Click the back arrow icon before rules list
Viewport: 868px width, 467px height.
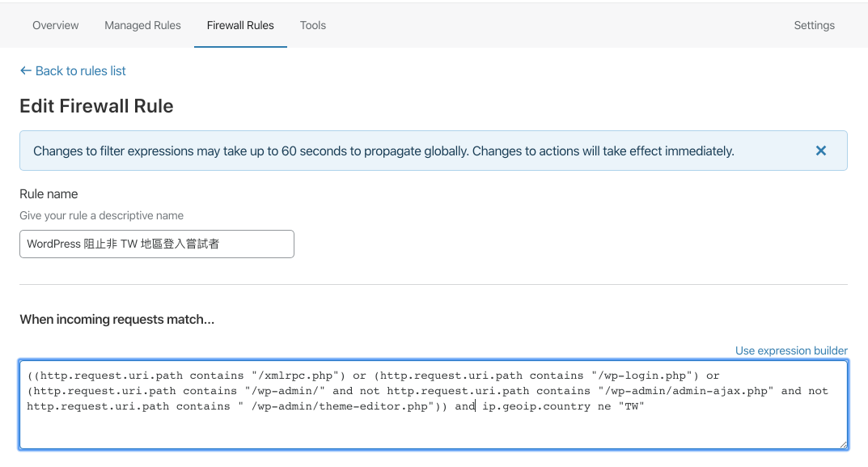(26, 71)
